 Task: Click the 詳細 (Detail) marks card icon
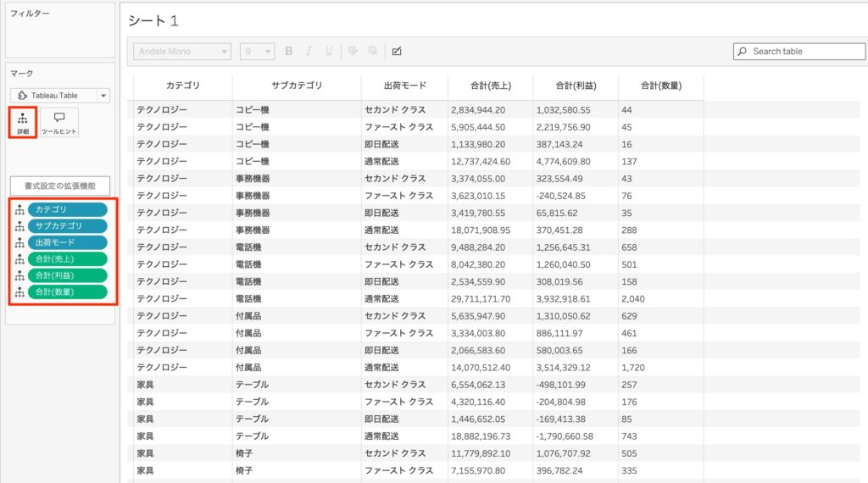coord(22,122)
